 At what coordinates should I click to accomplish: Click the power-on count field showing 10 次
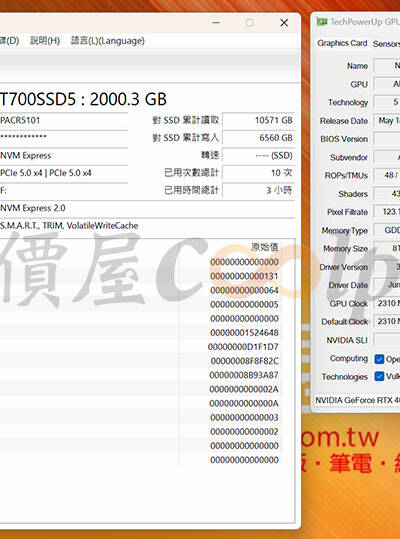click(x=259, y=173)
